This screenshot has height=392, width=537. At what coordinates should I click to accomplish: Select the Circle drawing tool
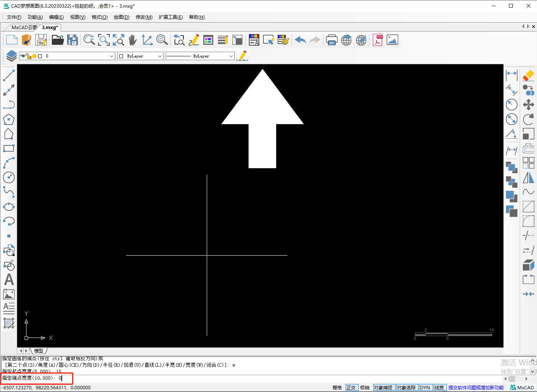tap(9, 177)
